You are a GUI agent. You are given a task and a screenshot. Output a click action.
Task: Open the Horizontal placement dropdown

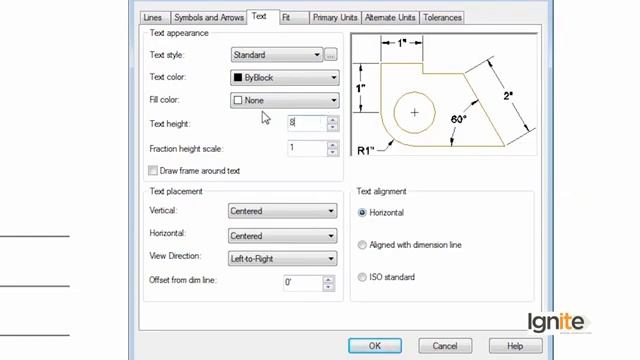coord(282,236)
